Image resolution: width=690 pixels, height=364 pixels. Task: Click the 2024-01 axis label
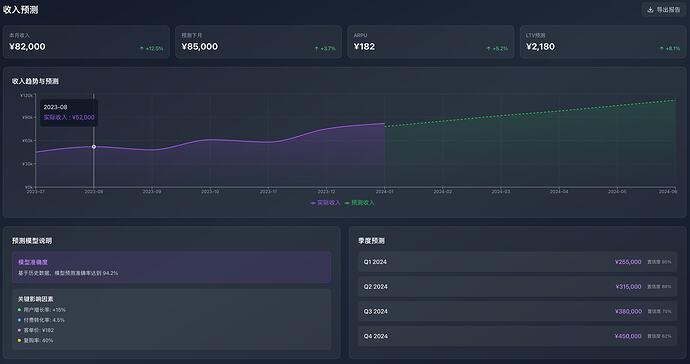(384, 192)
